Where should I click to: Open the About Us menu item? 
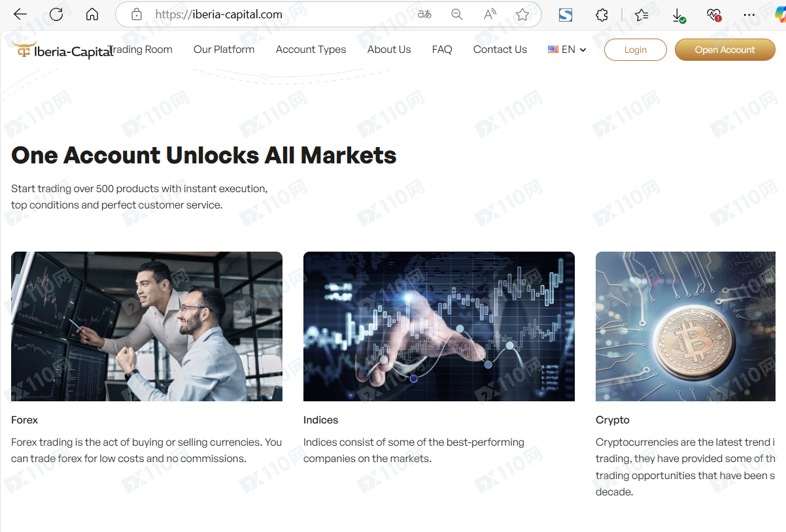click(x=389, y=49)
